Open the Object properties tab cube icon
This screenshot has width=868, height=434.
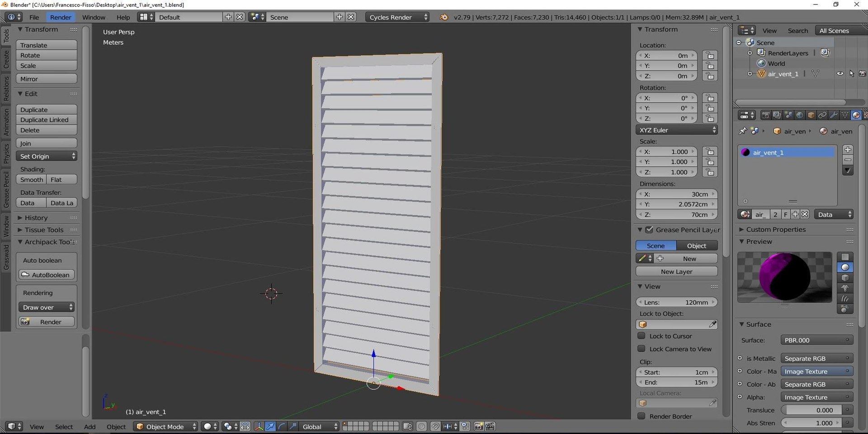pyautogui.click(x=811, y=115)
